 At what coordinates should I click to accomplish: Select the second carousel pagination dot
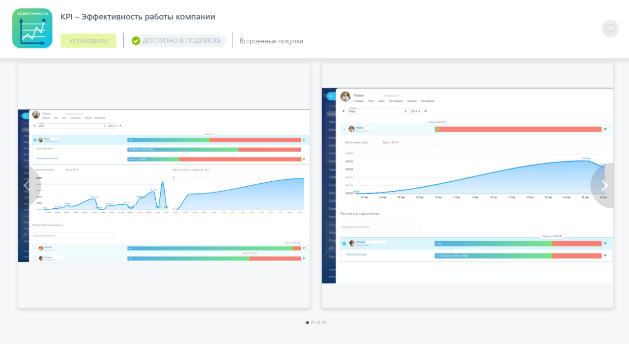(x=313, y=323)
